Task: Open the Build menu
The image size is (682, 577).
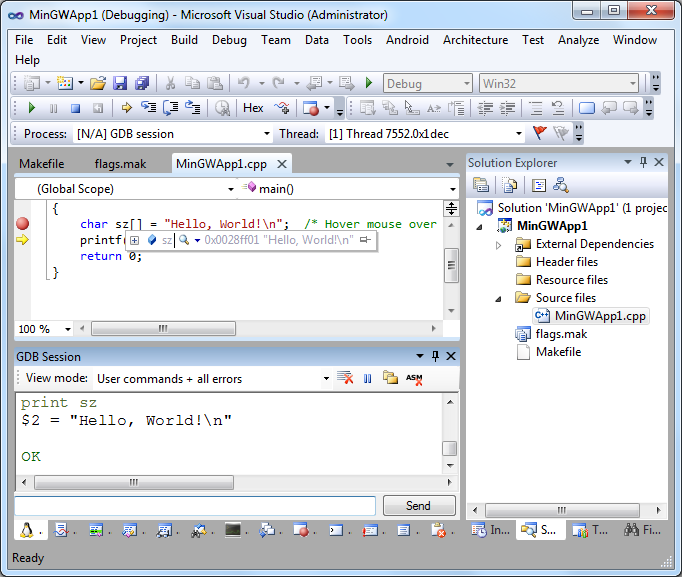Action: [184, 40]
